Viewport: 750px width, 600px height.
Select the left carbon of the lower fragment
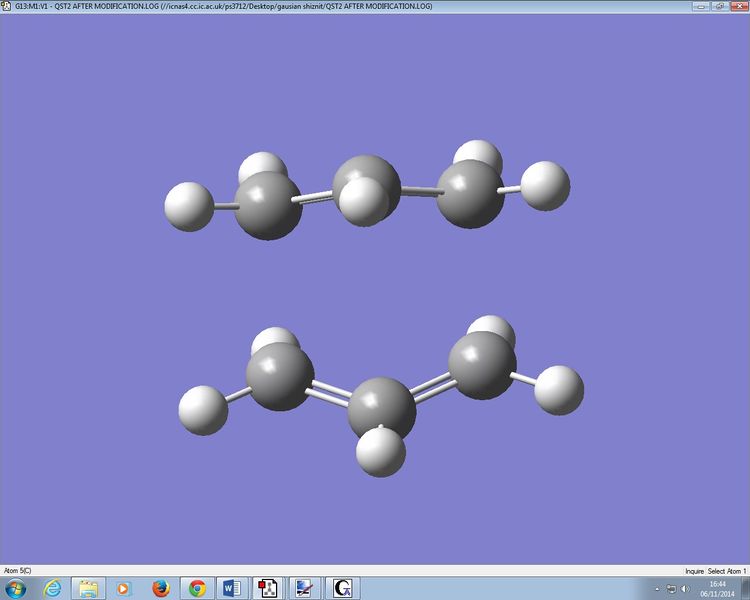coord(280,377)
